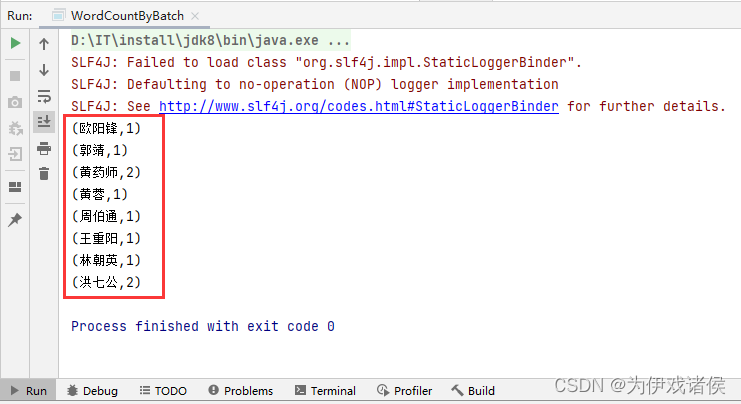Stop the process with the square icon
Viewport: 741px width, 404px height.
pos(15,76)
